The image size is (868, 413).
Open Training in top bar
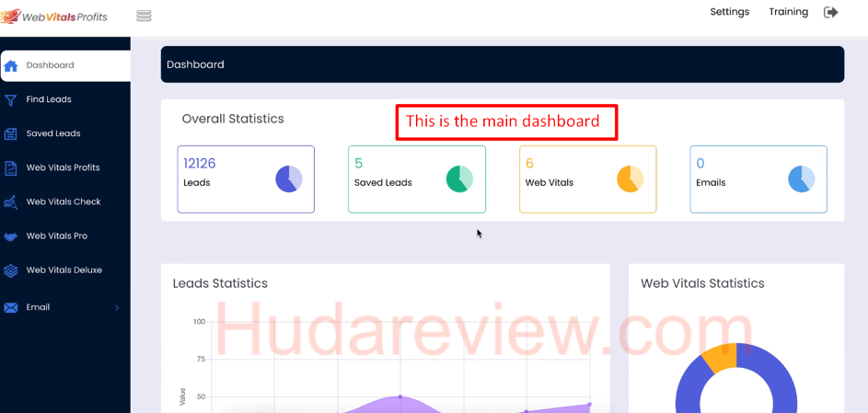(x=788, y=12)
